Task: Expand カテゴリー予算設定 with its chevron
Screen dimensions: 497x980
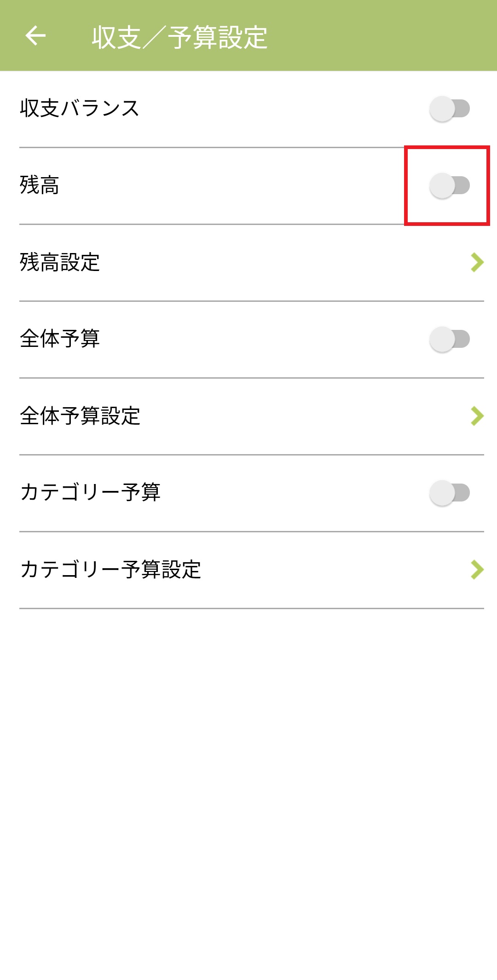Action: [x=477, y=570]
